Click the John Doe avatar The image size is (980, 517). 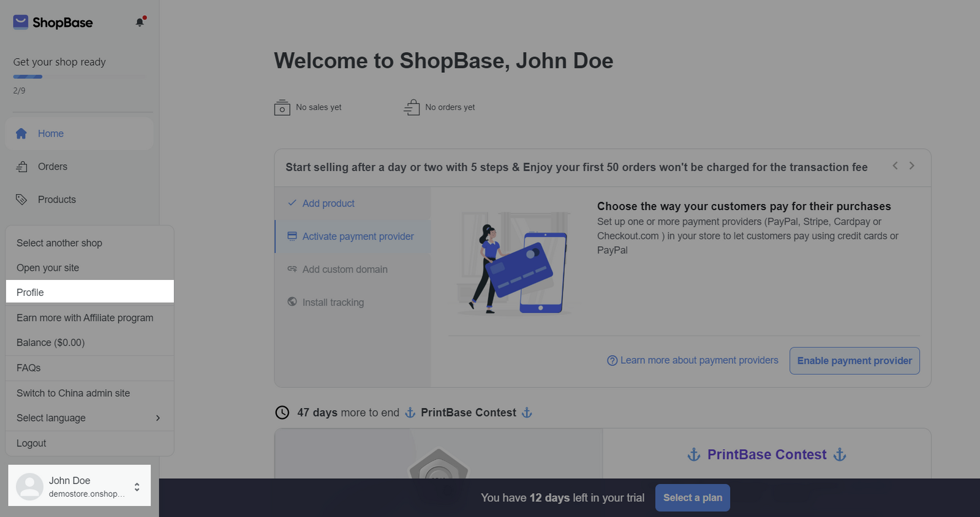click(x=29, y=486)
